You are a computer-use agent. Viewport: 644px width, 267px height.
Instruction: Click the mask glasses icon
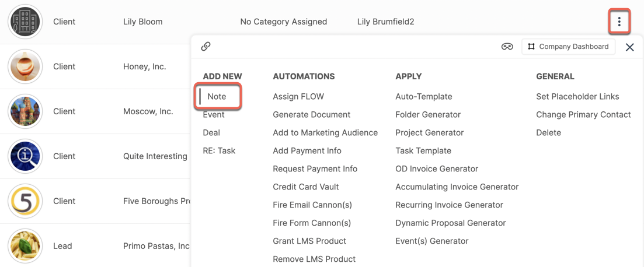point(507,47)
